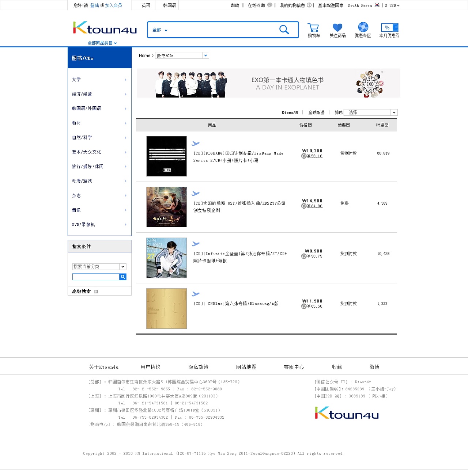Image resolution: width=468 pixels, height=476 pixels.
Task: Open online chat bubble icon next to 在线咨询
Action: 269,5
